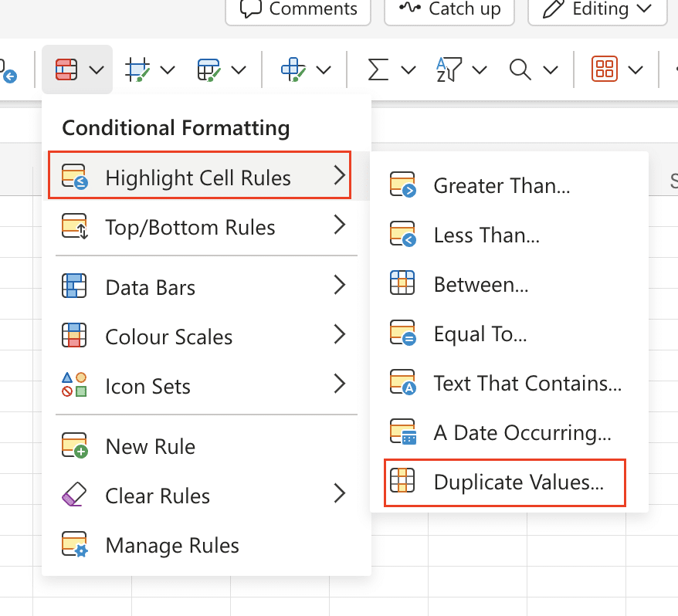Choose Between... rule option
The image size is (678, 616).
[x=509, y=283]
